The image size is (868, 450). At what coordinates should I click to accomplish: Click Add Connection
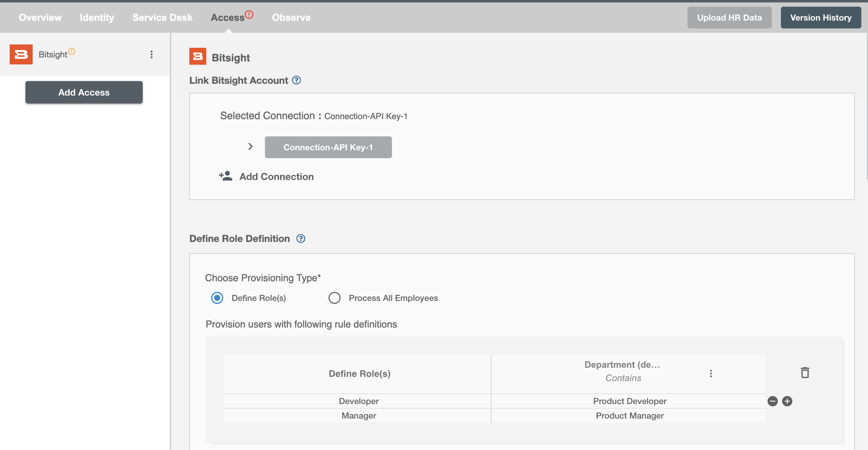pyautogui.click(x=276, y=177)
